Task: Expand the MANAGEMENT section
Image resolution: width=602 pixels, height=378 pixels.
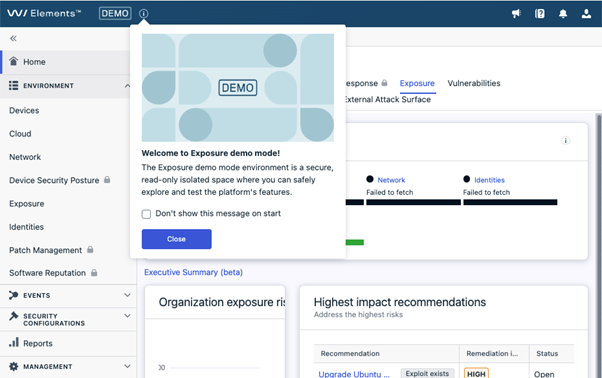Action: (x=127, y=366)
